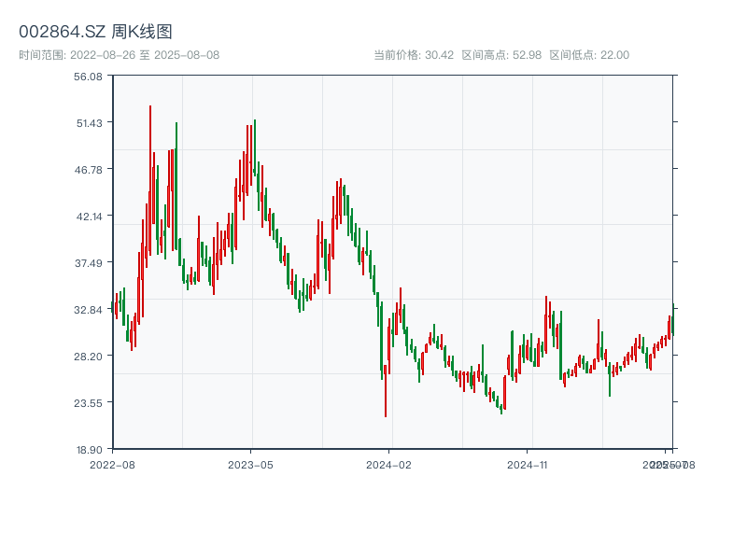Image resolution: width=747 pixels, height=560 pixels.
Task: Click the x-axis label 2024-02
Action: pos(388,465)
